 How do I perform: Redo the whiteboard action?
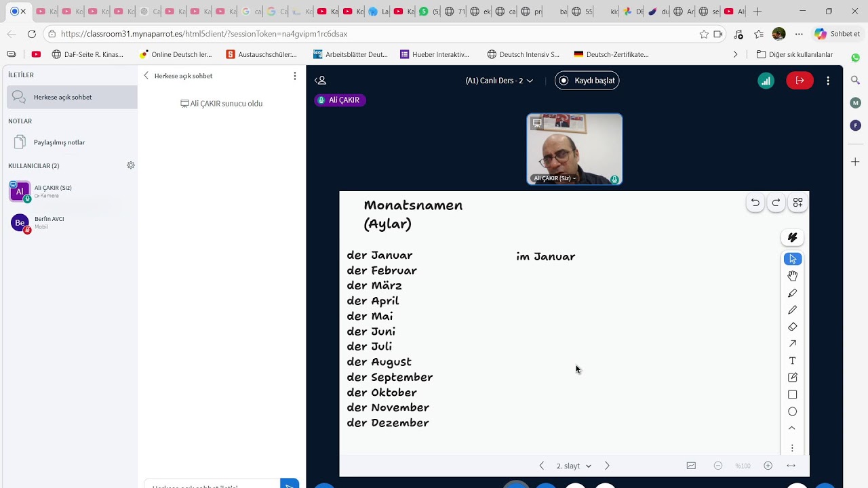tap(776, 203)
